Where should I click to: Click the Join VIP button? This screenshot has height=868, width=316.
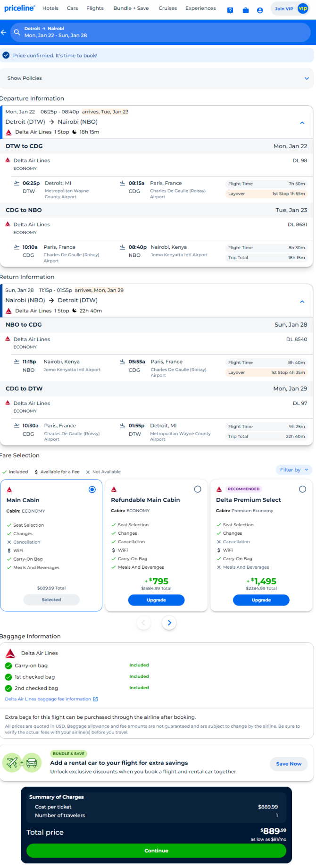(291, 8)
